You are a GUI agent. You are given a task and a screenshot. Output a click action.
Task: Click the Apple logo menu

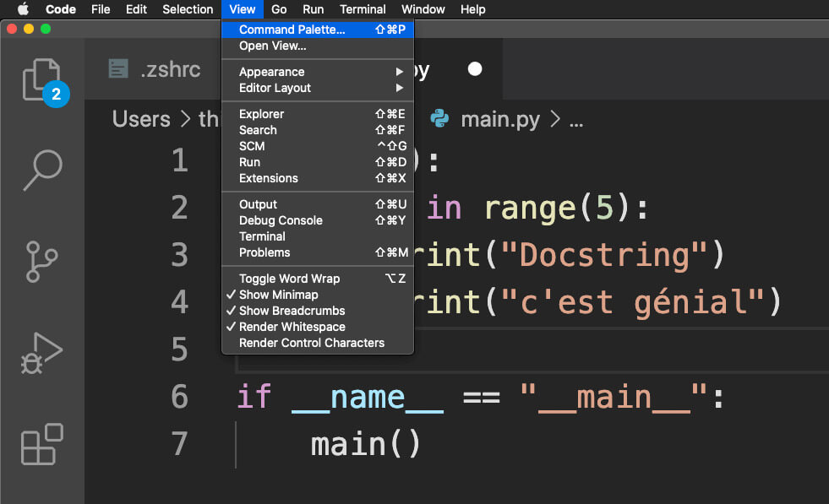pos(23,9)
